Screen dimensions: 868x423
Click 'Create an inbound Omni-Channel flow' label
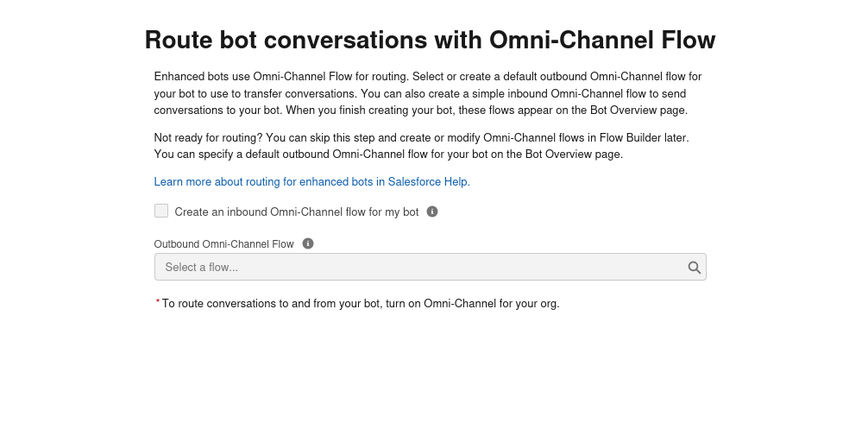pos(297,212)
